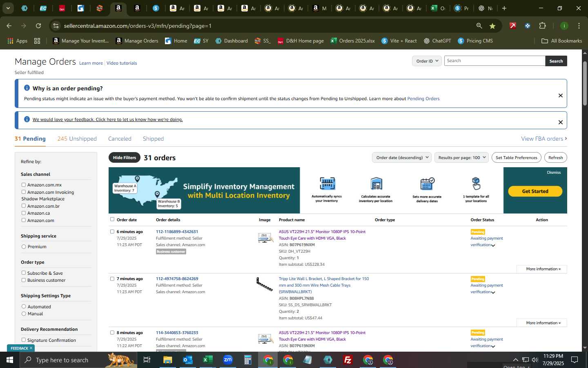
Task: Open the Chrome extensions puzzle icon
Action: (542, 26)
